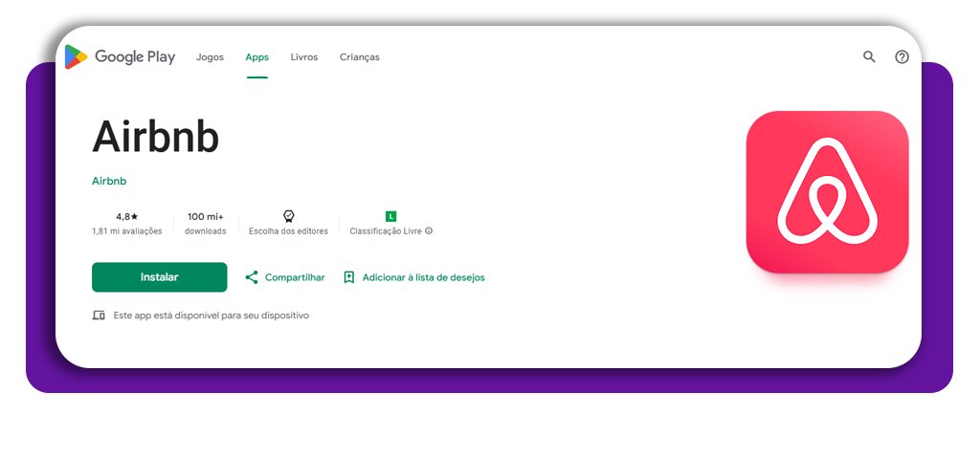Click Adicionar à lista de desejos
This screenshot has height=459, width=980.
tap(424, 277)
